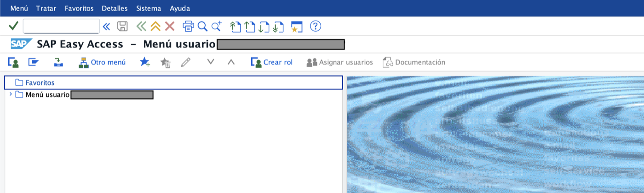Go to Last Page icon

pyautogui.click(x=278, y=27)
